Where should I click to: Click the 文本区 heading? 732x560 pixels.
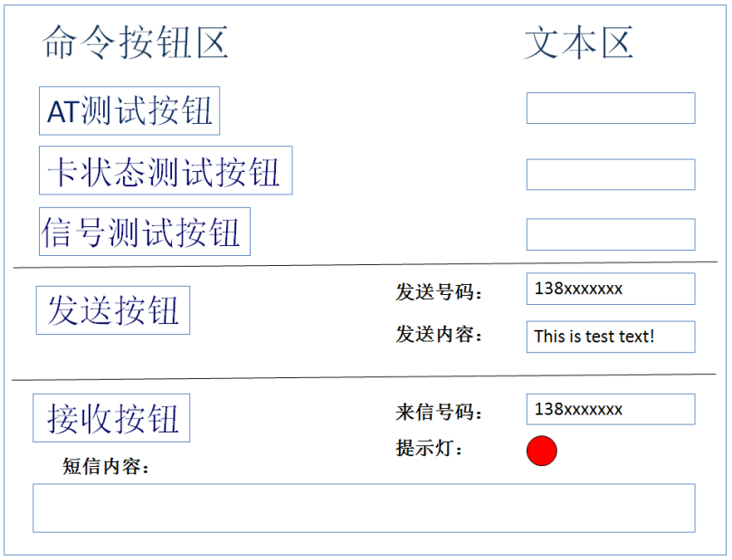tap(579, 43)
